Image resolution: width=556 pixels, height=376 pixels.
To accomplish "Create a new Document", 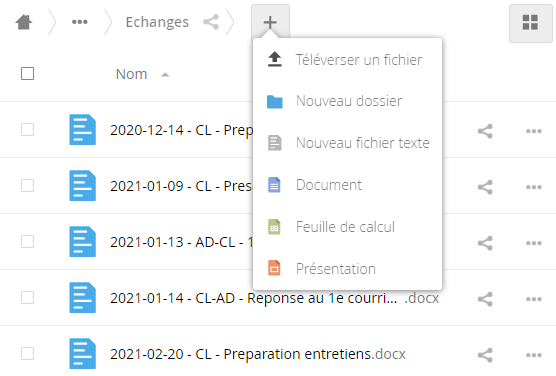I will point(347,185).
